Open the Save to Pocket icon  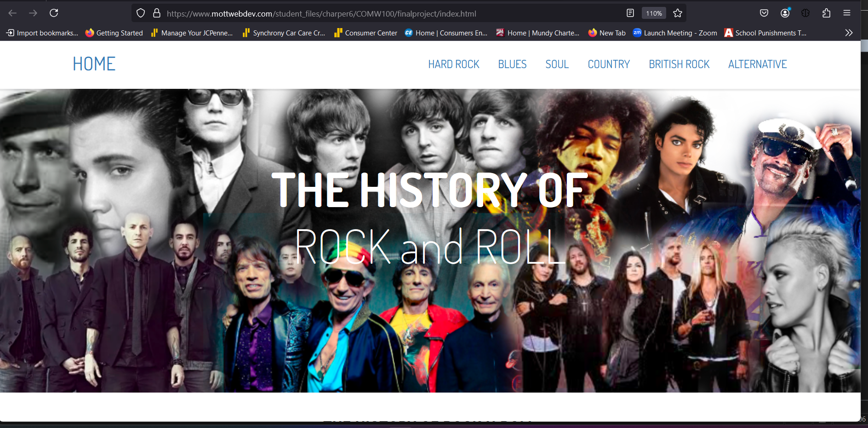click(764, 13)
